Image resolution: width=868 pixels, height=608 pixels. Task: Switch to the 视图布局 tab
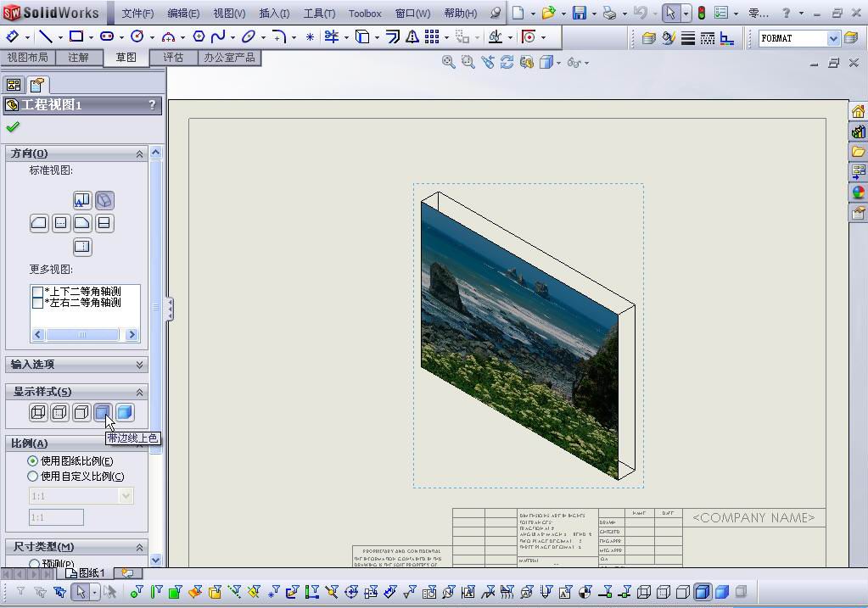point(27,57)
